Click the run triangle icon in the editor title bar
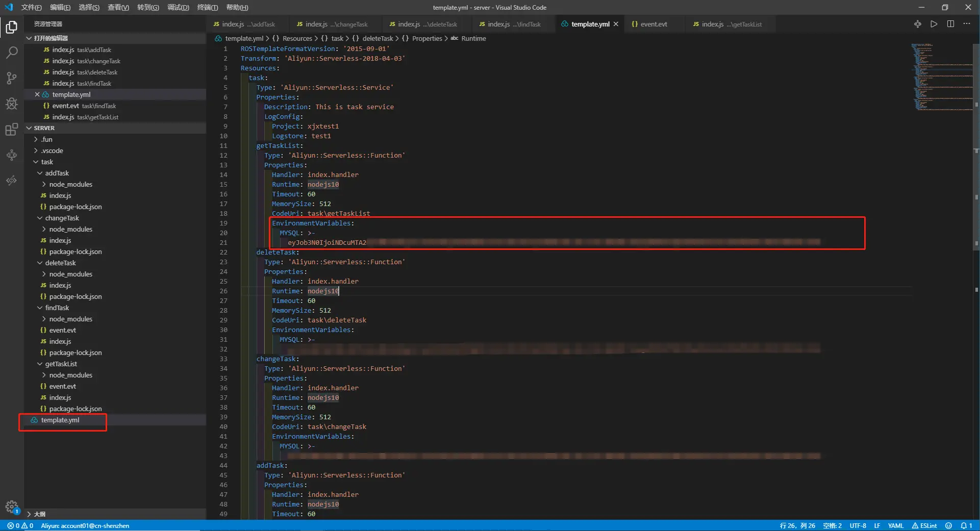Image resolution: width=980 pixels, height=531 pixels. (934, 24)
